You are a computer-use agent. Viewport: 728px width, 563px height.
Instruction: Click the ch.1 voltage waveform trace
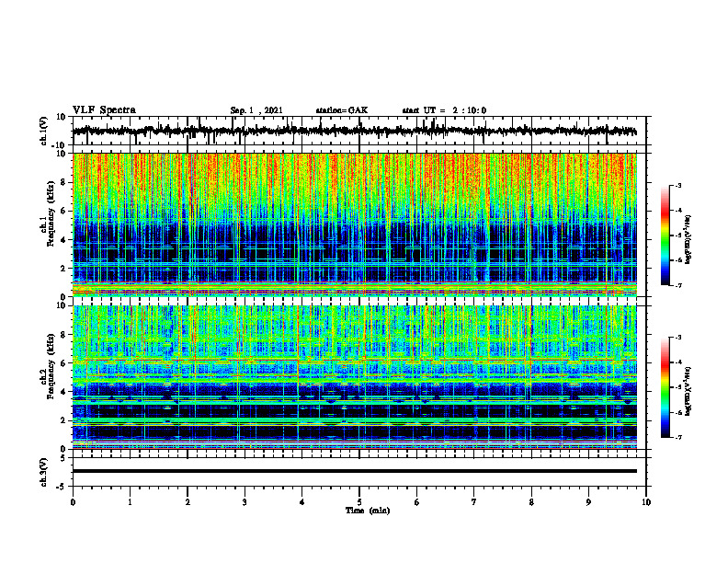tap(354, 131)
